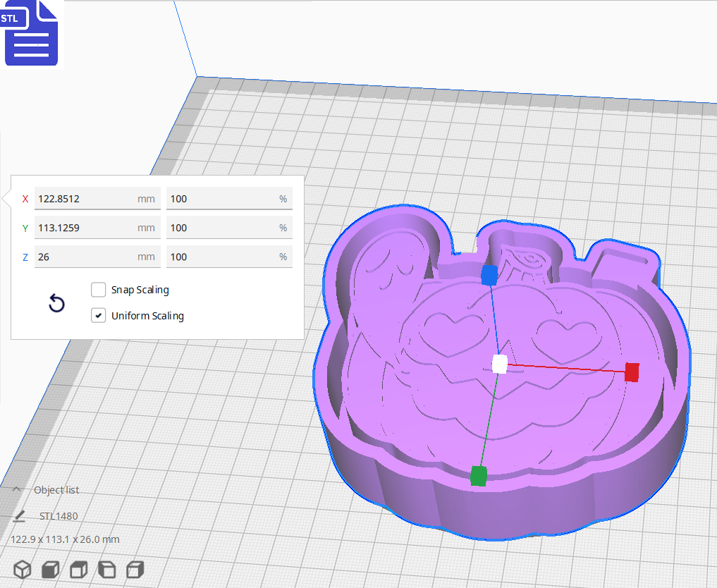The height and width of the screenshot is (588, 717).
Task: Edit the X dimension value of 122.8512 mm
Action: (97, 198)
